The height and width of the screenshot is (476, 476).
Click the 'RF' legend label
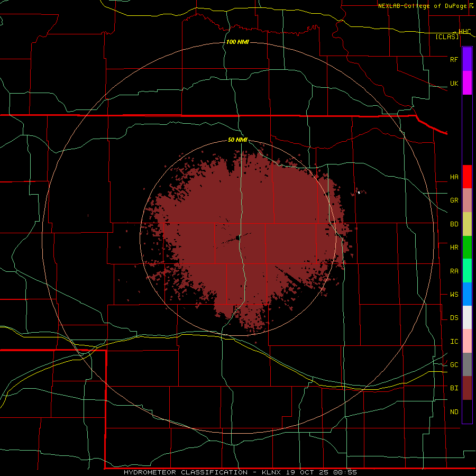[x=454, y=59]
